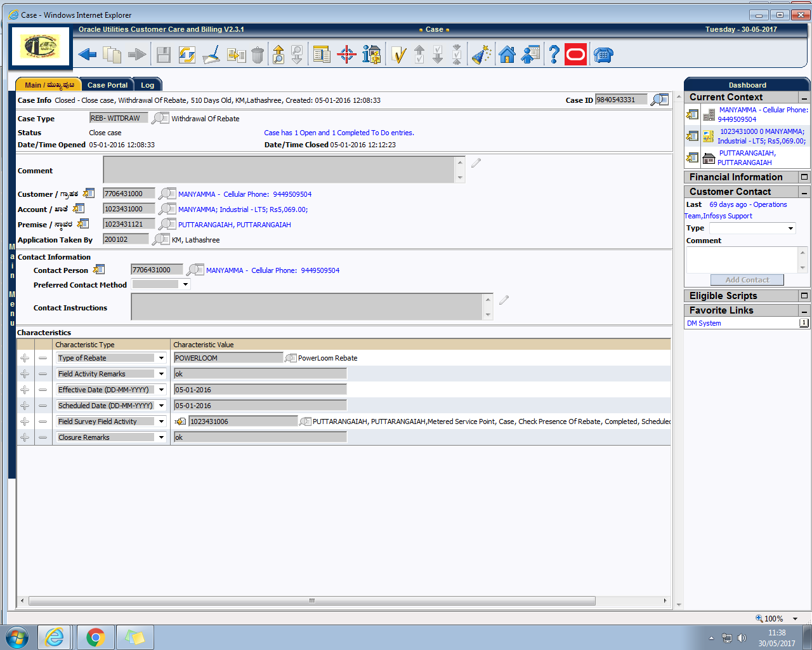Switch to the Log tab
This screenshot has width=812, height=650.
[x=147, y=85]
